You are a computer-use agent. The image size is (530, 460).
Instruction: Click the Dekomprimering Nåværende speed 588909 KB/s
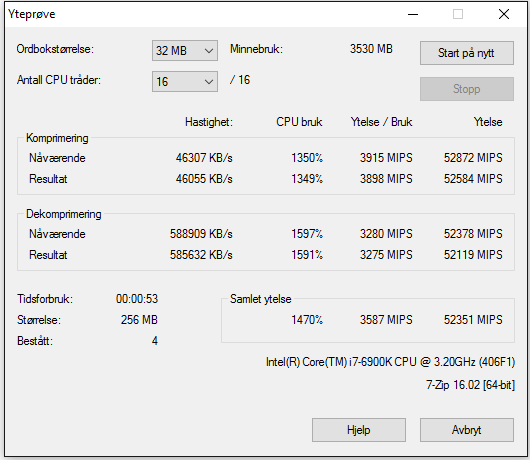click(x=201, y=234)
